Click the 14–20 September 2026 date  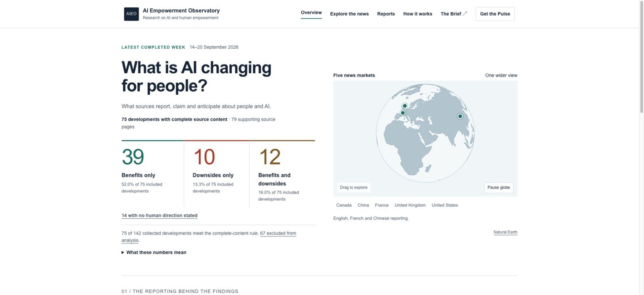pos(214,47)
